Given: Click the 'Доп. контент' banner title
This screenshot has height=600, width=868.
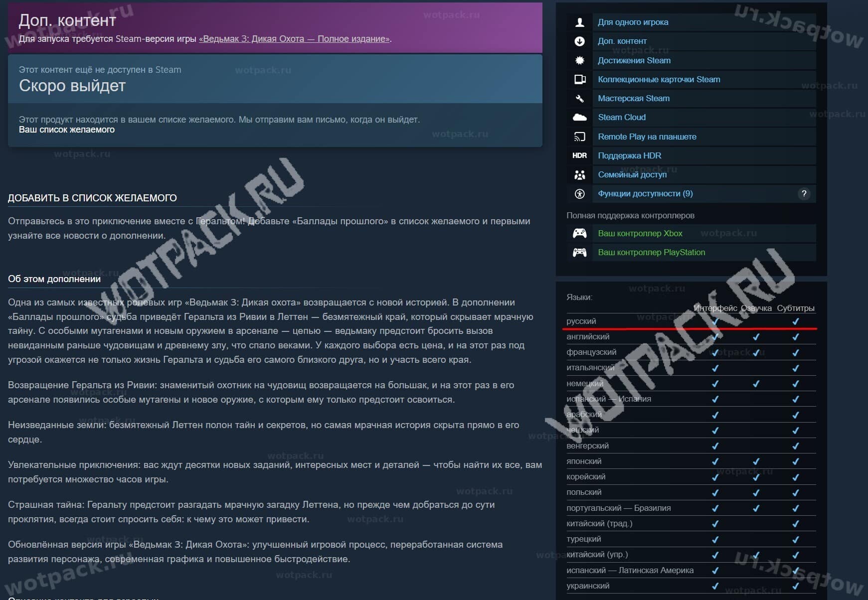Looking at the screenshot, I should [x=67, y=20].
